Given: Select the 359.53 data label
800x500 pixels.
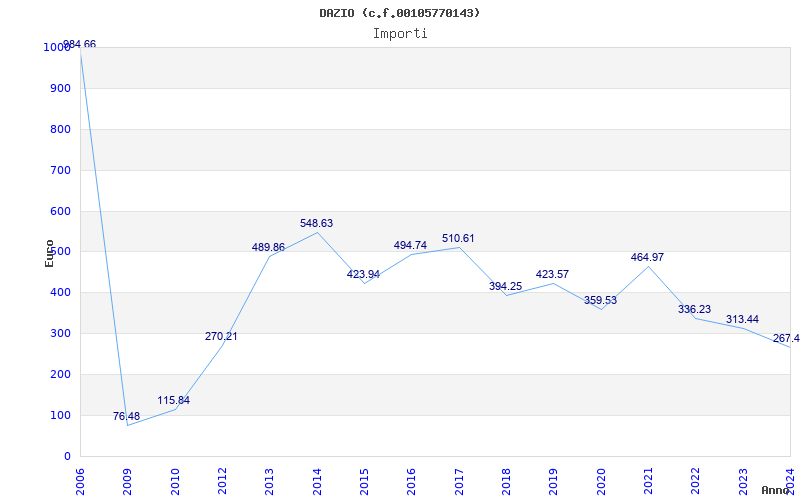Looking at the screenshot, I should pyautogui.click(x=600, y=300).
